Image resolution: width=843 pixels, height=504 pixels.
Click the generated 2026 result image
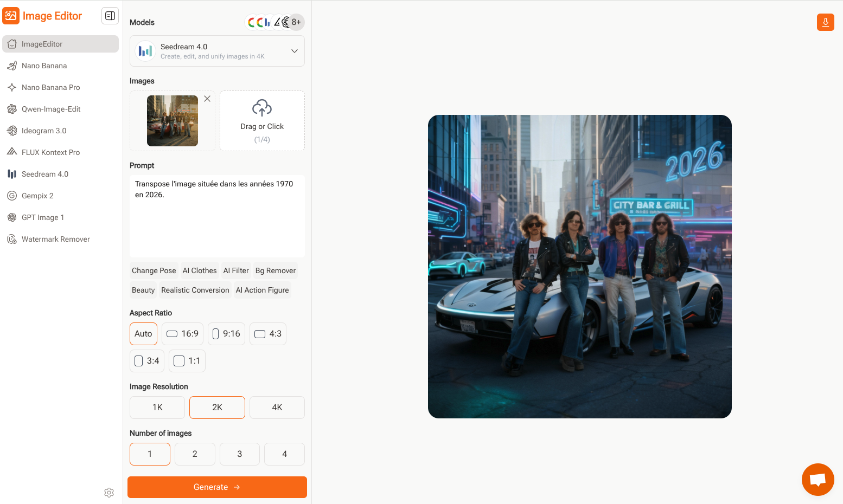coord(579,267)
